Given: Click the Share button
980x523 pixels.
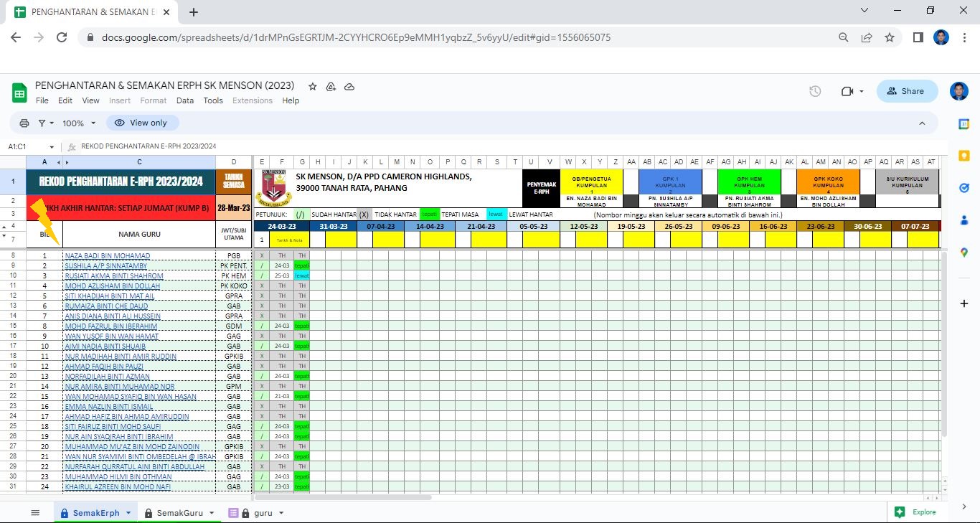Looking at the screenshot, I should coord(907,91).
